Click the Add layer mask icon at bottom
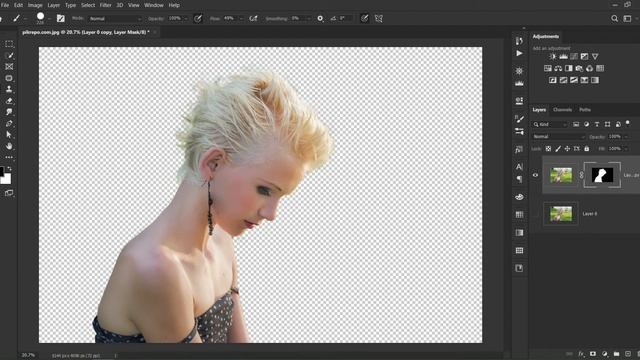This screenshot has height=360, width=640. [x=593, y=354]
